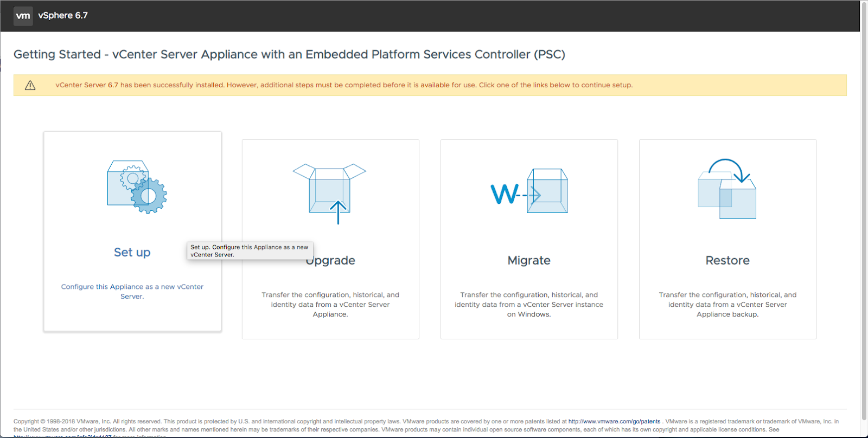Click the Restore backup boxes icon
Screen dimensions: 868x438
pyautogui.click(x=727, y=189)
